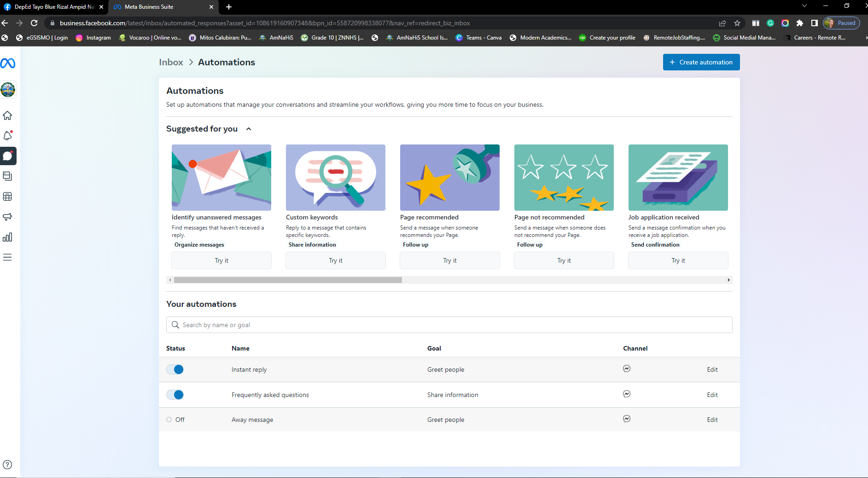Try Custom keywords automation
868x478 pixels.
(336, 260)
